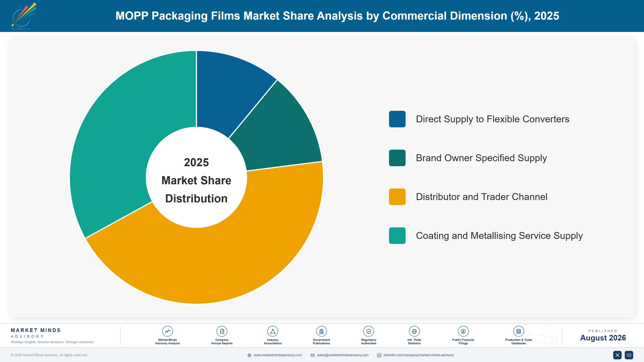Click the 'August 2026' published date
The image size is (644, 362).
click(603, 338)
